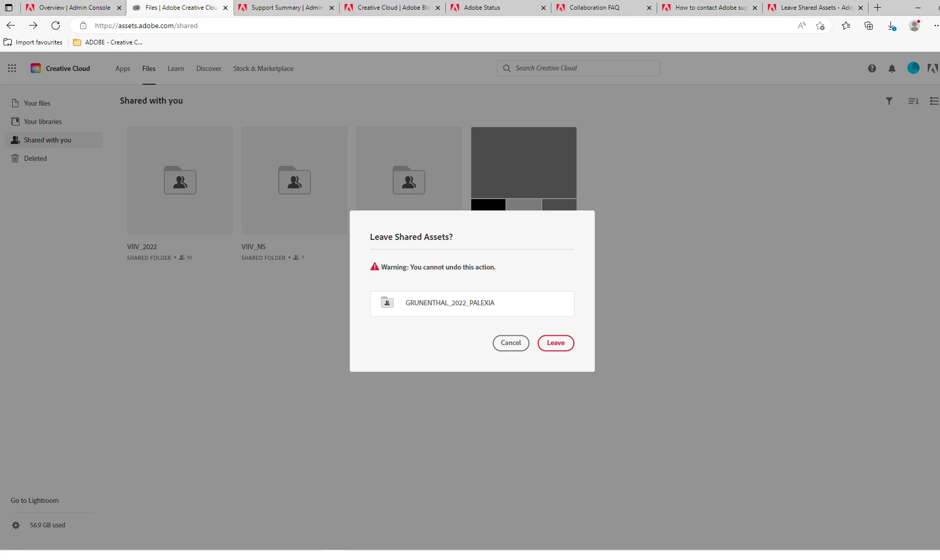Image resolution: width=940 pixels, height=560 pixels.
Task: Confirm with the Leave button
Action: (x=556, y=343)
